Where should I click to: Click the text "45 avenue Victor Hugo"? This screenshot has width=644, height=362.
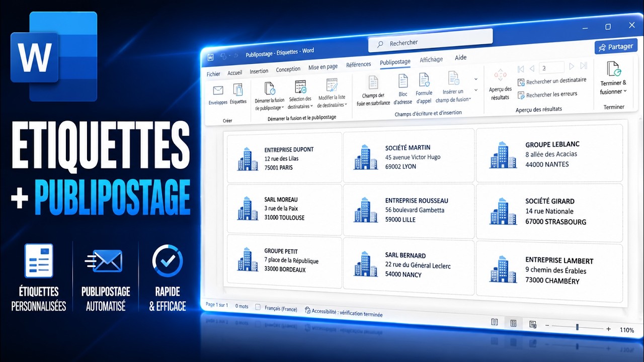coord(413,157)
